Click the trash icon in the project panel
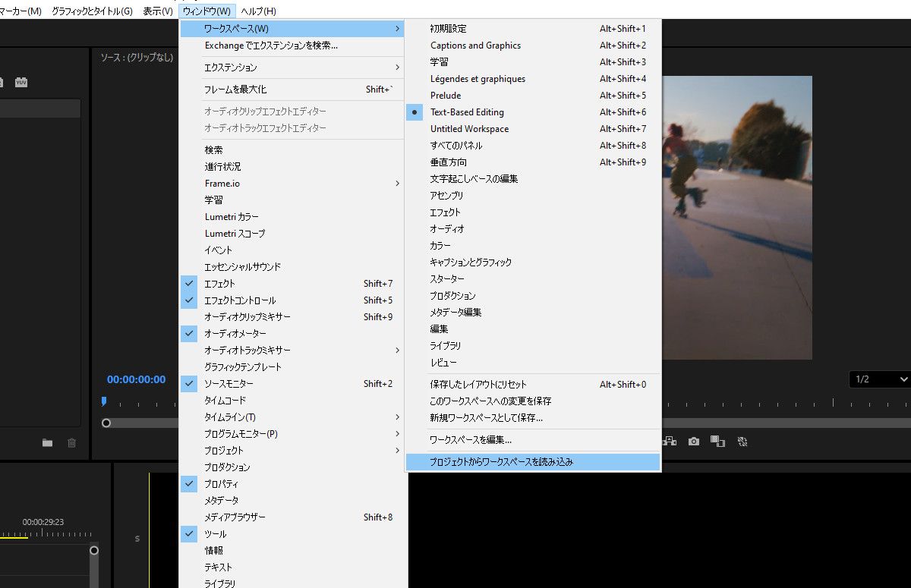 click(x=71, y=442)
